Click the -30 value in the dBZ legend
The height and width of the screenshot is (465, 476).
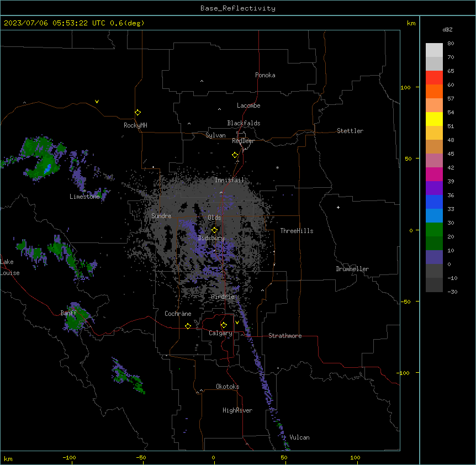452,292
